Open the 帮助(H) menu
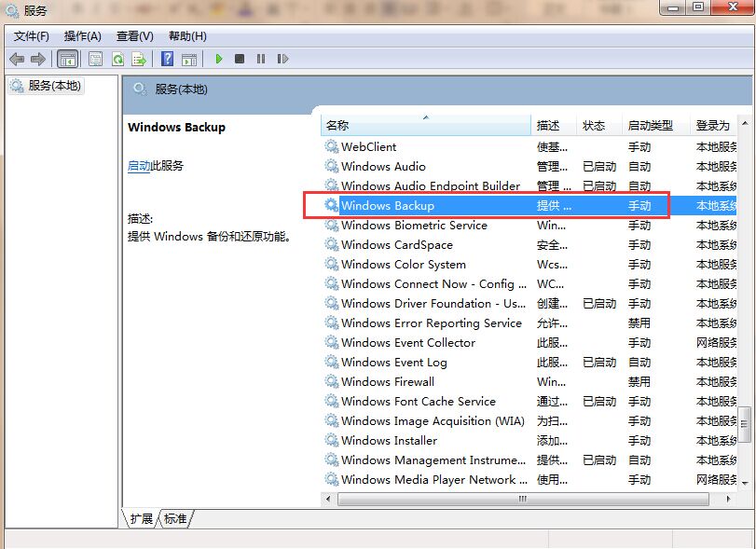This screenshot has height=549, width=756. [x=187, y=36]
